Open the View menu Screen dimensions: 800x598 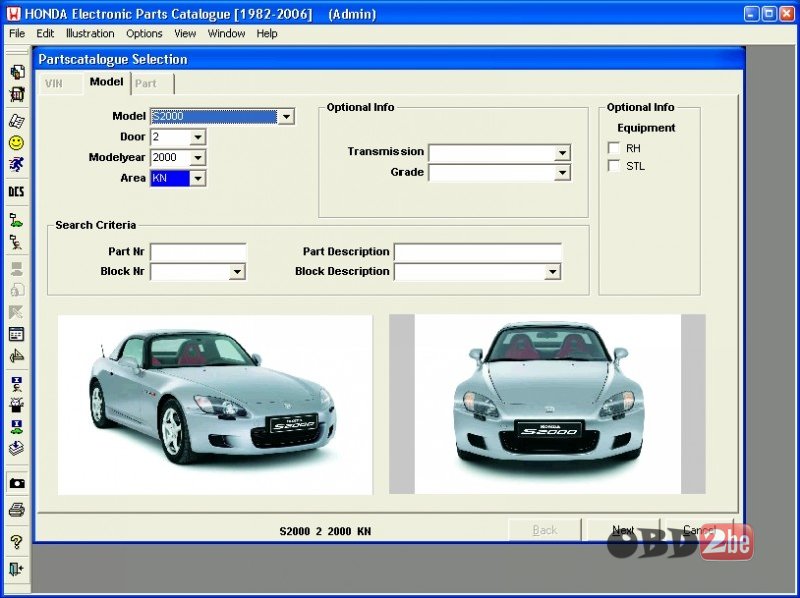[185, 33]
